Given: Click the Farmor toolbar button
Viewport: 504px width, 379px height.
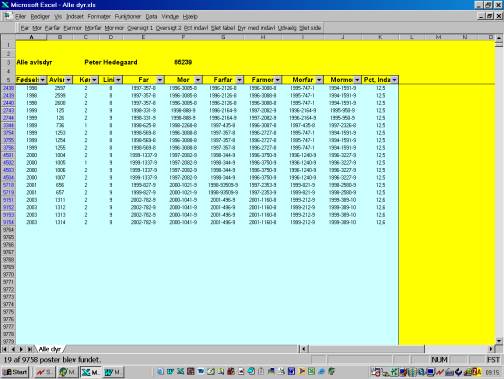Looking at the screenshot, I should click(x=72, y=28).
